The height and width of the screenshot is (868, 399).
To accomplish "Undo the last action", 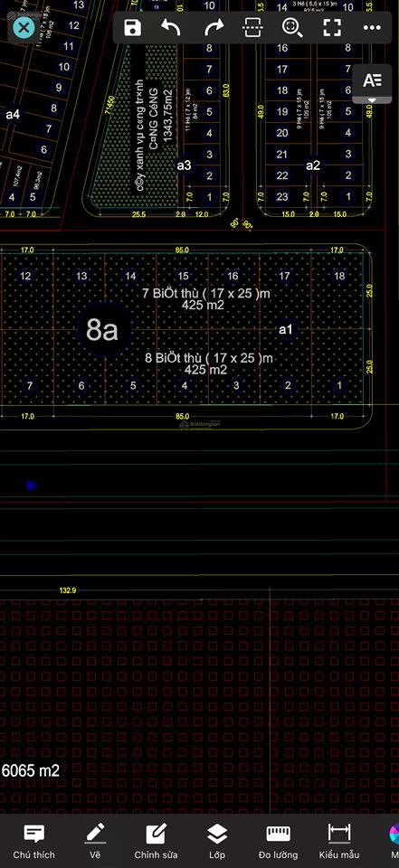I will 171,27.
